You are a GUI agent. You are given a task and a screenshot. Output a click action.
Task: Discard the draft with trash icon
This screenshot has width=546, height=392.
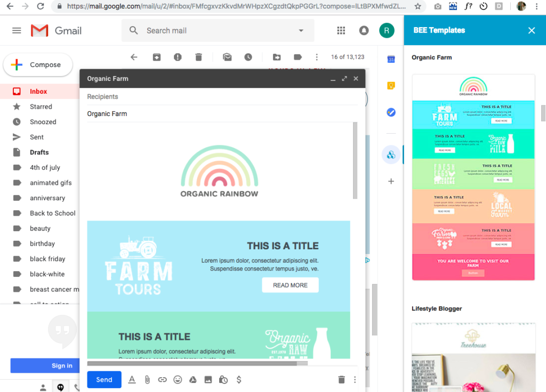341,380
